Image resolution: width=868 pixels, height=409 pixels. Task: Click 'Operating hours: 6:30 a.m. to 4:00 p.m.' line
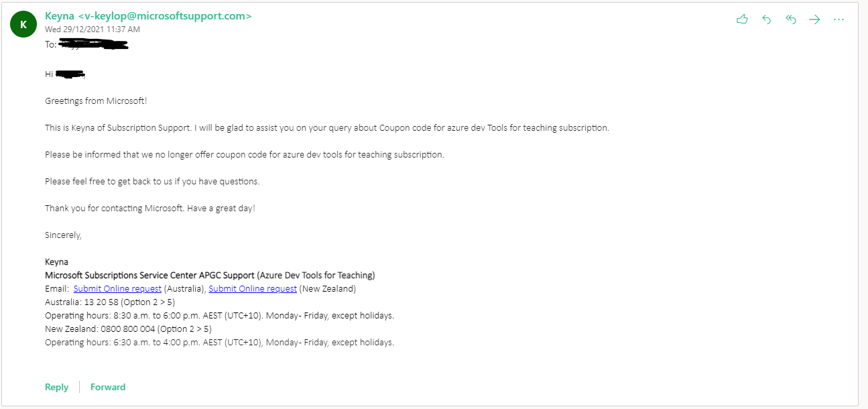point(219,343)
